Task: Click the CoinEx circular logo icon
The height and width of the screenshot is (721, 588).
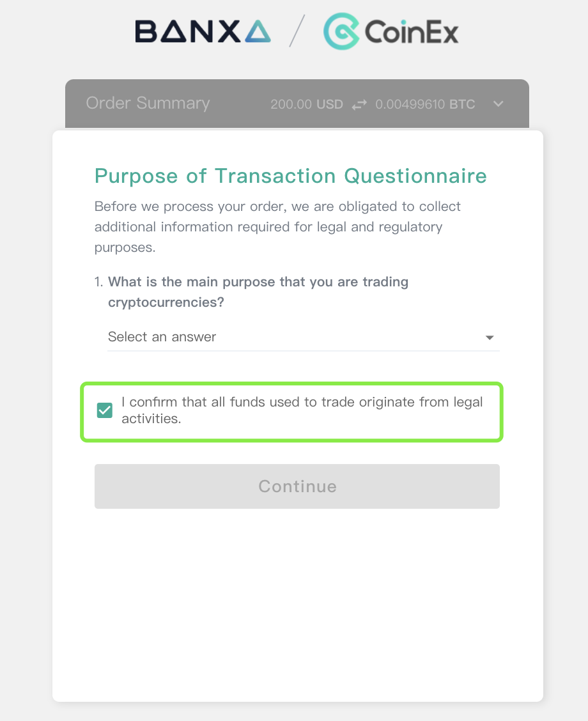Action: (x=340, y=31)
